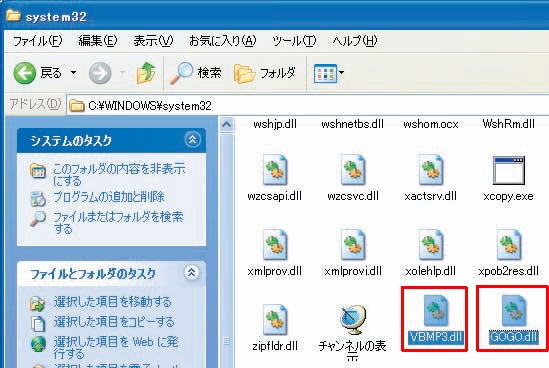Screen dimensions: 549x368
Task: Click the move selected items task icon
Action: 37,304
